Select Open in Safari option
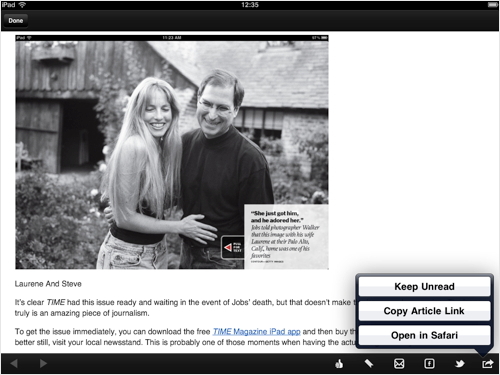 pos(424,335)
